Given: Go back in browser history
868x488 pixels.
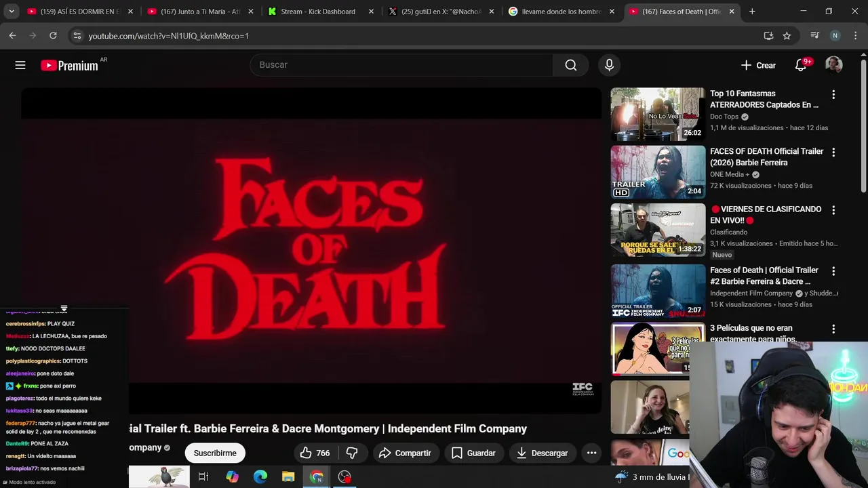Looking at the screenshot, I should (13, 36).
